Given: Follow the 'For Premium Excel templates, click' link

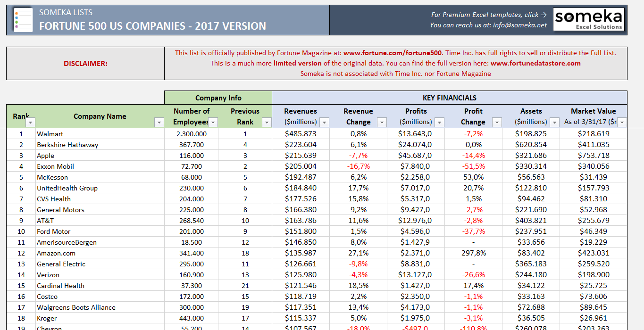Looking at the screenshot, I should click(489, 15).
